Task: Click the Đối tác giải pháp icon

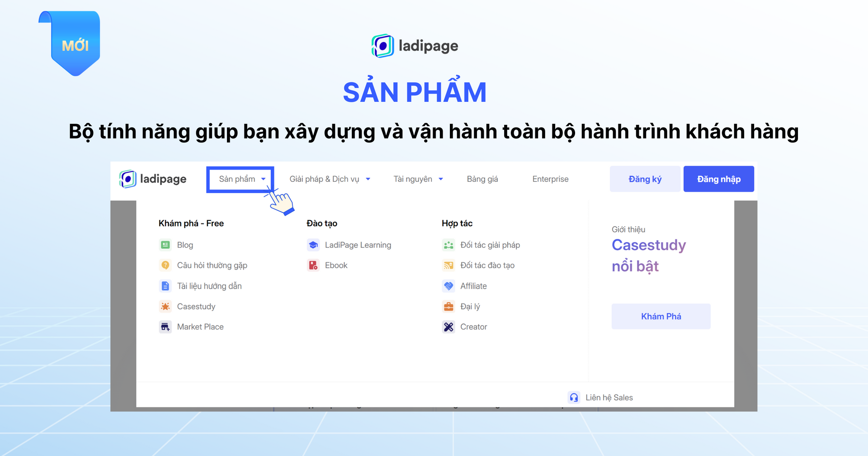Action: point(448,245)
